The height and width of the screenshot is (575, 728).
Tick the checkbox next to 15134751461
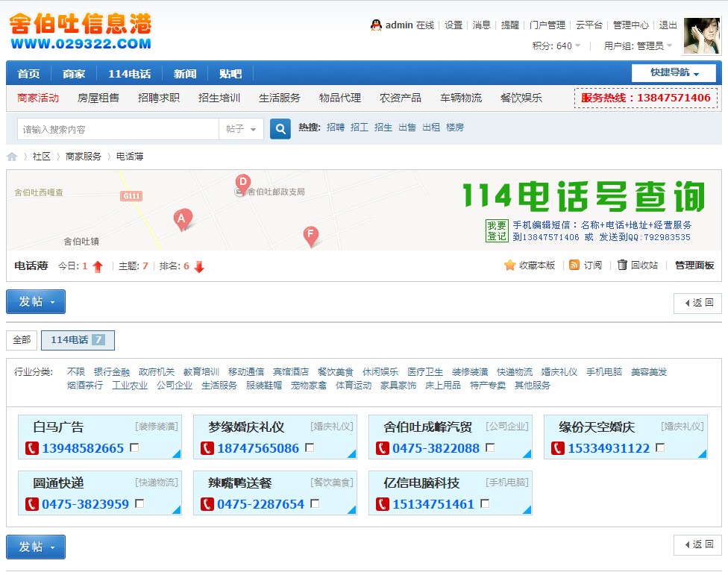(x=485, y=503)
